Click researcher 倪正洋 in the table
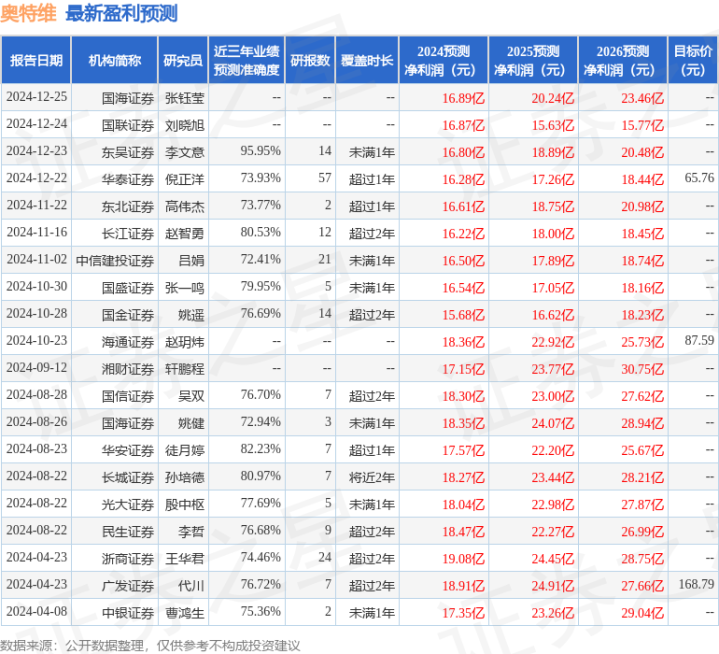Viewport: 719px width, 654px height. pyautogui.click(x=184, y=179)
